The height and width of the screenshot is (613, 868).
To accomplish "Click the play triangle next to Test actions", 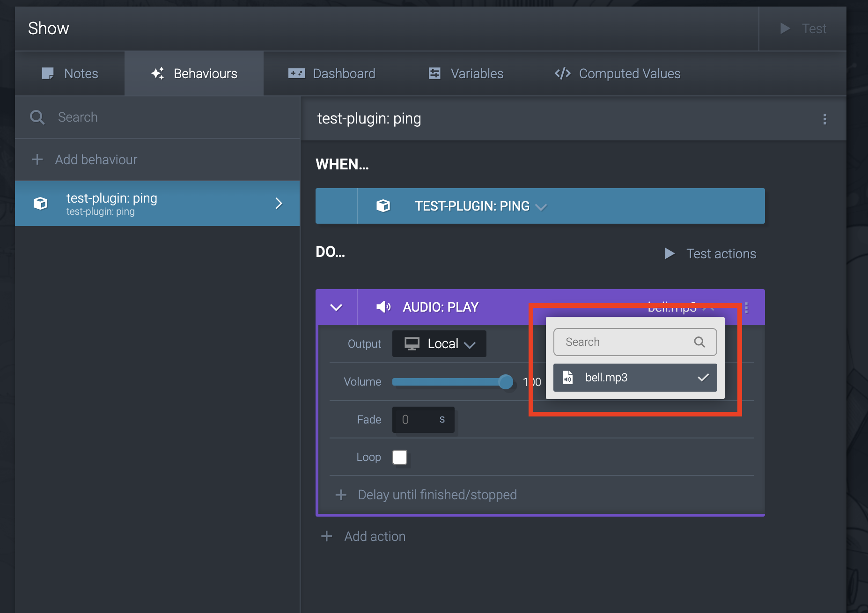I will 669,254.
